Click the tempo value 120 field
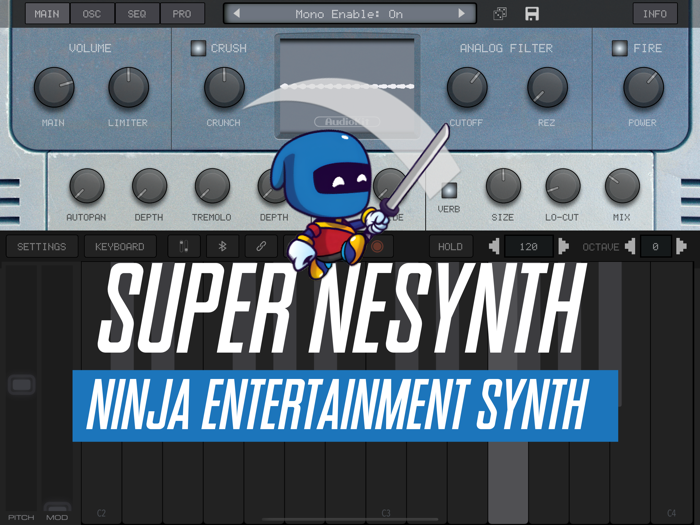The height and width of the screenshot is (525, 700). click(529, 246)
